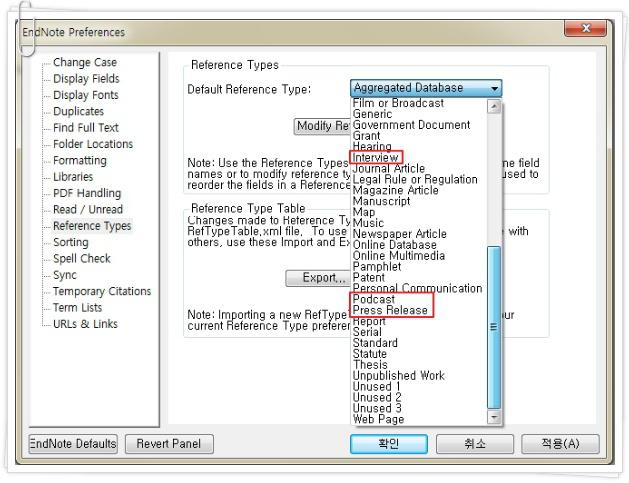This screenshot has width=629, height=483.
Task: Go to Spell Check settings
Action: point(82,258)
